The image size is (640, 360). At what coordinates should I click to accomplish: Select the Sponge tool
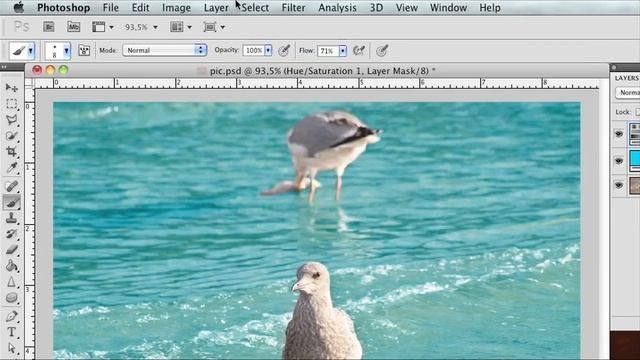coord(11,298)
